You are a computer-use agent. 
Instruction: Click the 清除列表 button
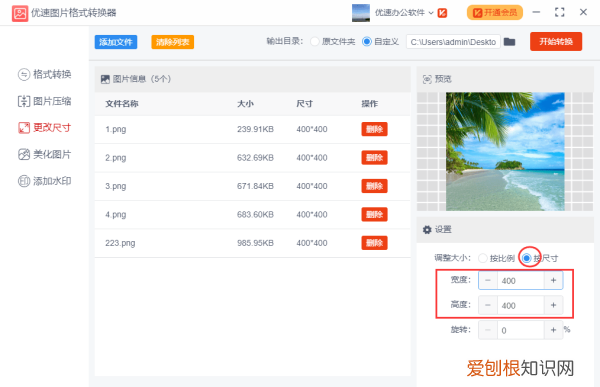[173, 42]
